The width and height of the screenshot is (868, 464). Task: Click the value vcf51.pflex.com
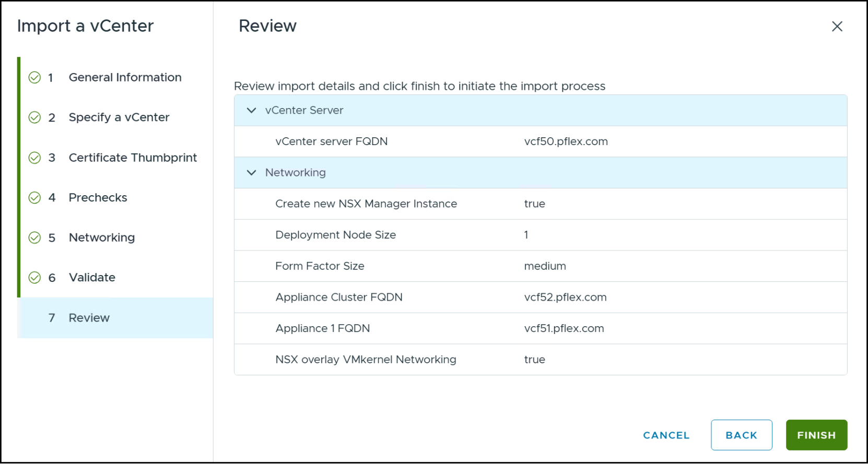point(564,328)
